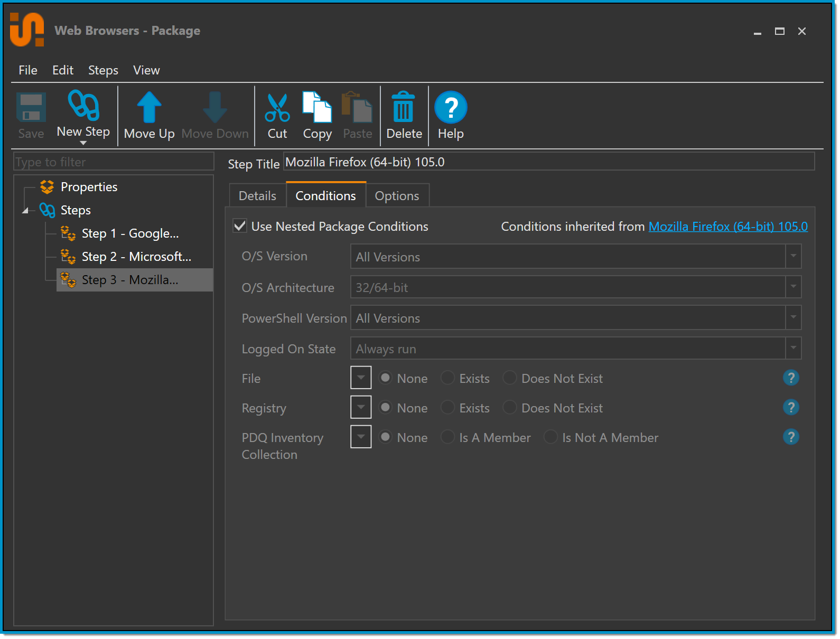
Task: Toggle Use Nested Package Conditions checkbox
Action: point(240,226)
